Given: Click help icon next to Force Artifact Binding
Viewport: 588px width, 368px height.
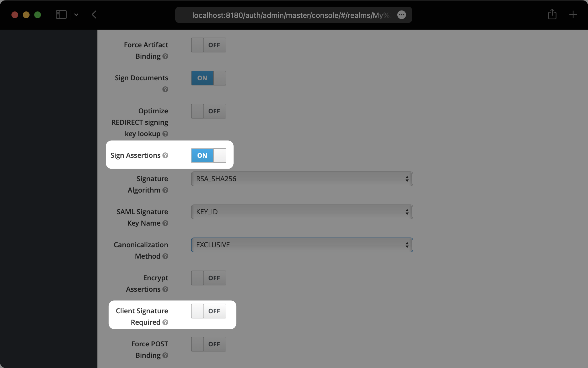Looking at the screenshot, I should pos(165,56).
